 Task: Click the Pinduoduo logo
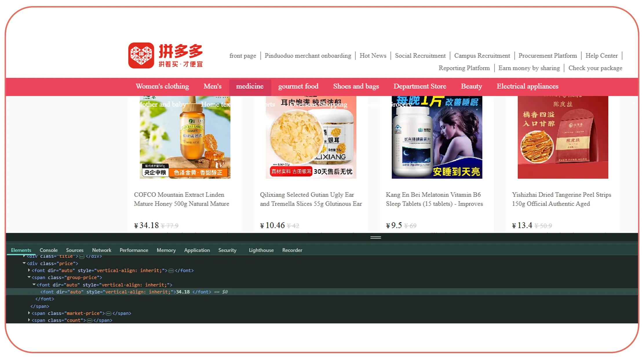tap(165, 55)
